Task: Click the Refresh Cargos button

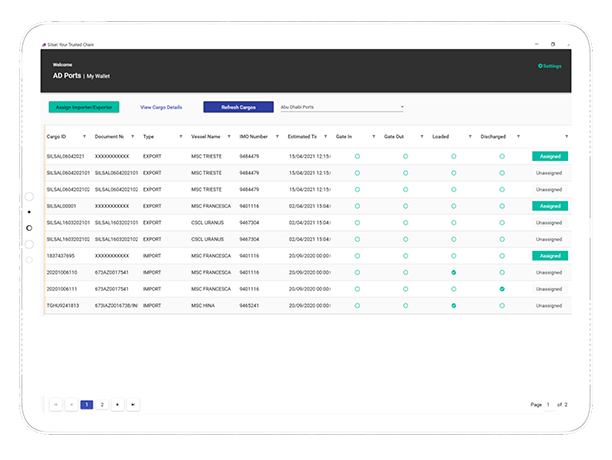Action: click(x=238, y=106)
